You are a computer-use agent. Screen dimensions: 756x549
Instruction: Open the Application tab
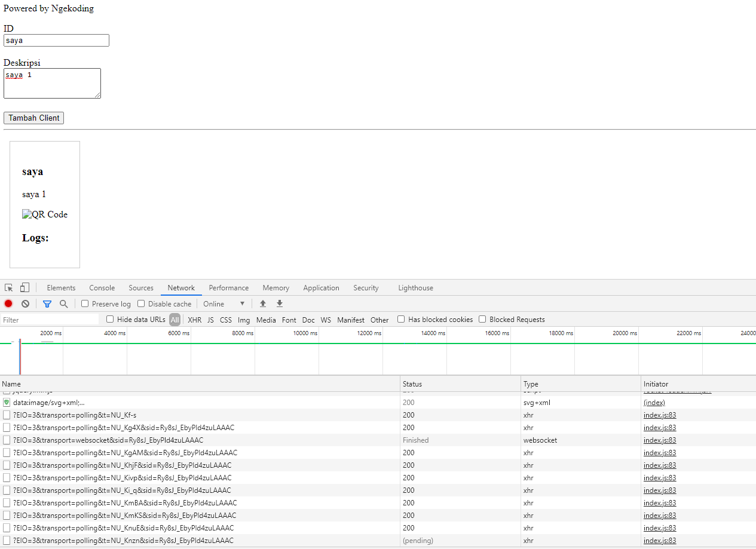[321, 288]
